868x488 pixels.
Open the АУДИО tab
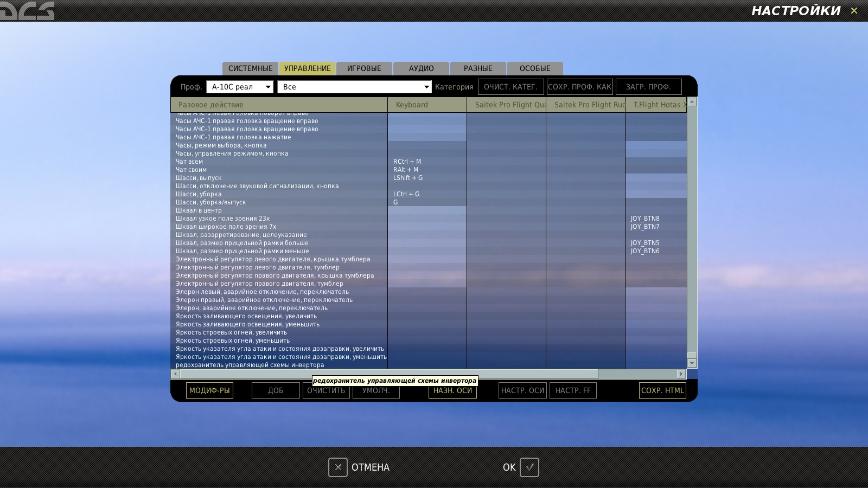coord(421,68)
